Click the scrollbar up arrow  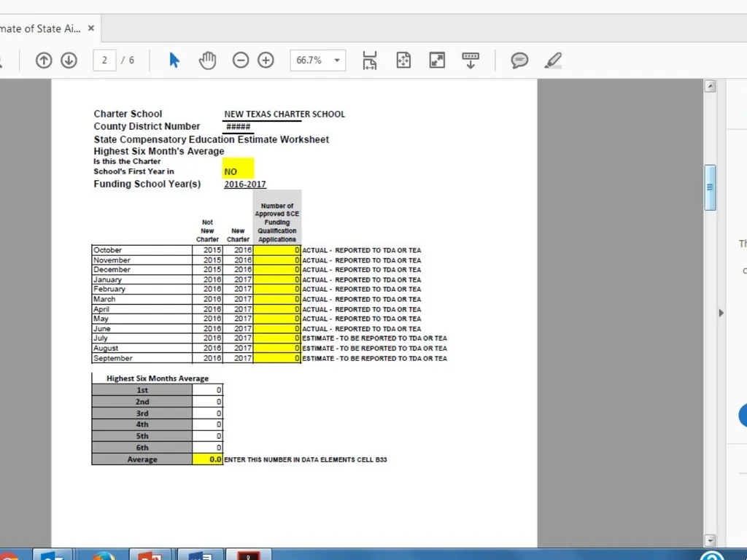click(710, 86)
